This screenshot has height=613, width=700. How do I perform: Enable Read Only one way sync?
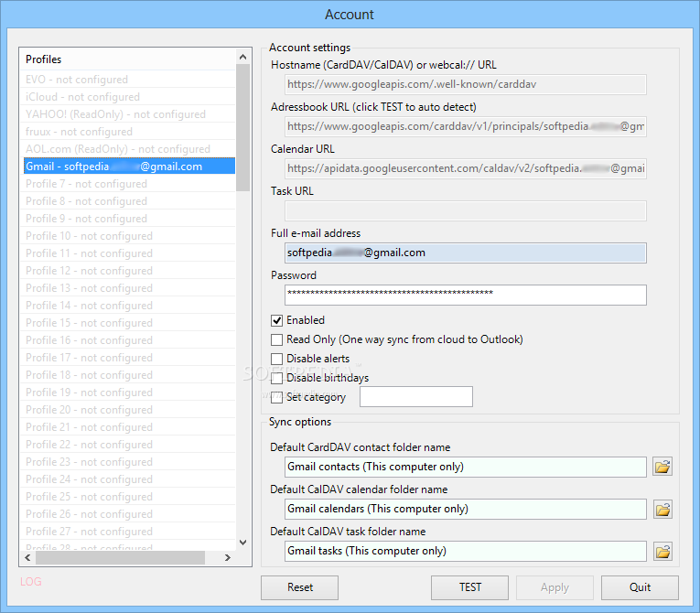pos(276,339)
